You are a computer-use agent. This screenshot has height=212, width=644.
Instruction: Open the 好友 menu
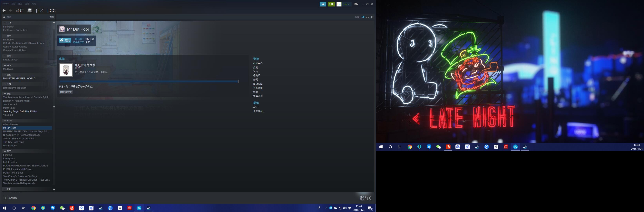20,4
